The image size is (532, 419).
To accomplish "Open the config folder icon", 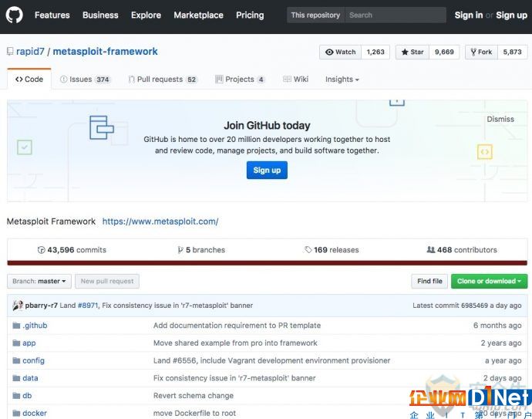I will [x=16, y=360].
